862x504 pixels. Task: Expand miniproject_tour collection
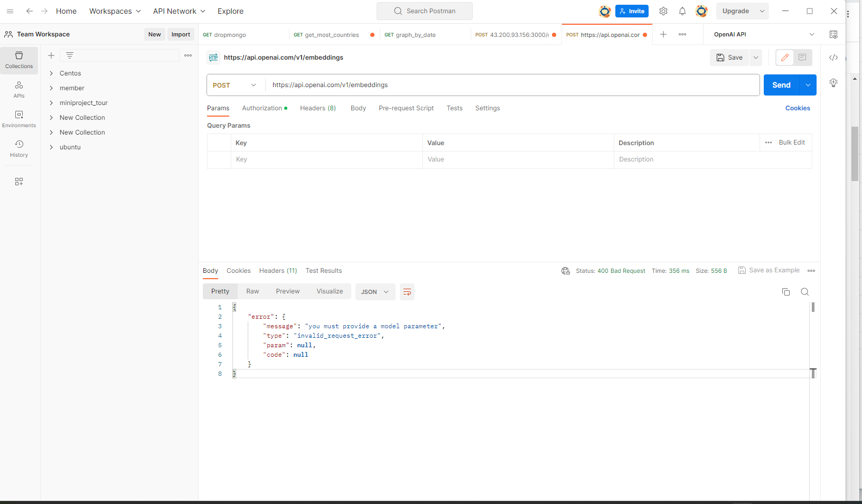pos(51,103)
